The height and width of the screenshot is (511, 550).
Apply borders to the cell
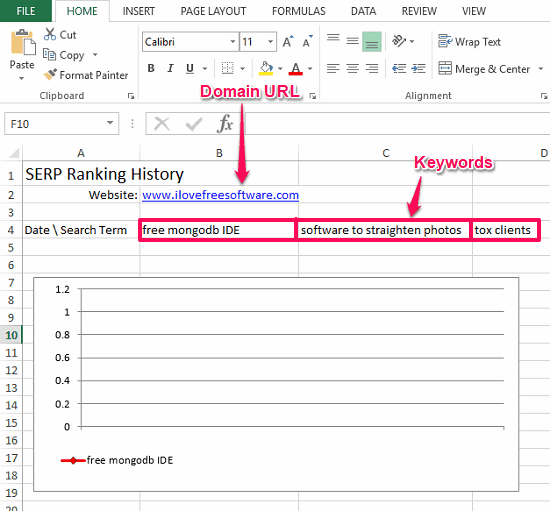(228, 68)
